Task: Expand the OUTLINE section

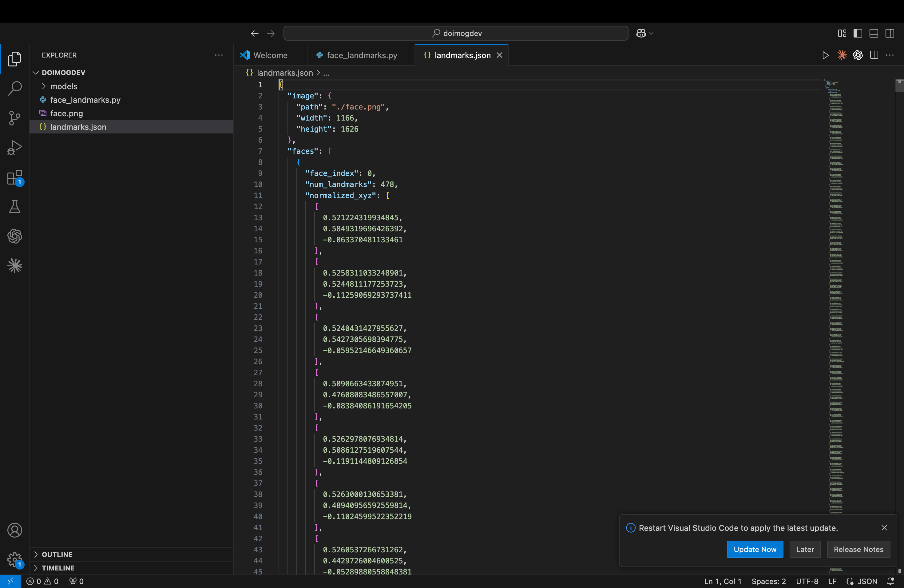Action: [57, 554]
